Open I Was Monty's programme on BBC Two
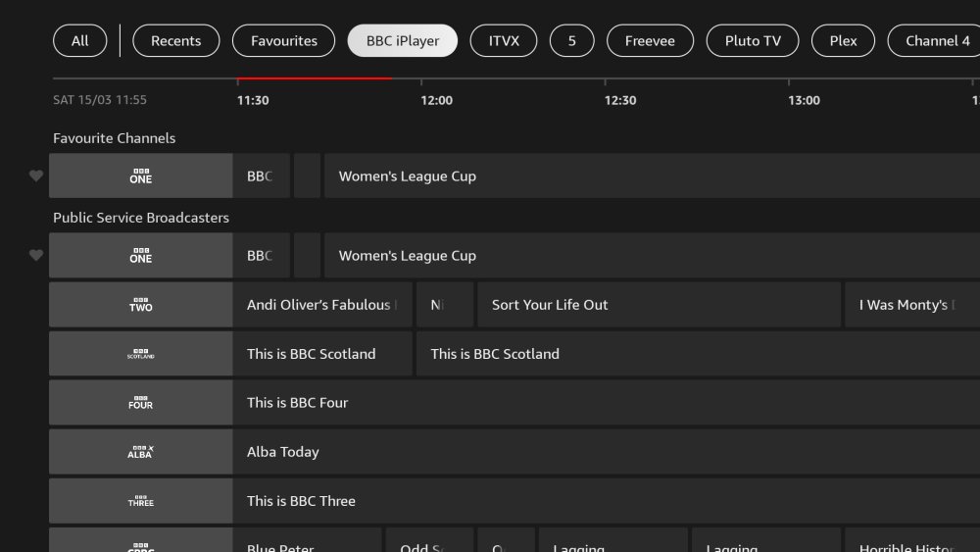The image size is (980, 552). 912,305
